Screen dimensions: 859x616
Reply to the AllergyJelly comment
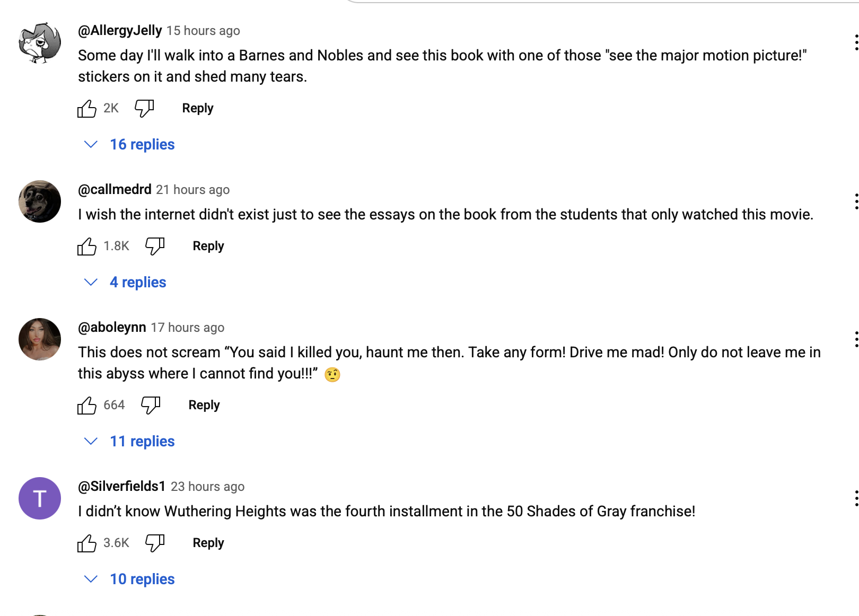click(197, 109)
